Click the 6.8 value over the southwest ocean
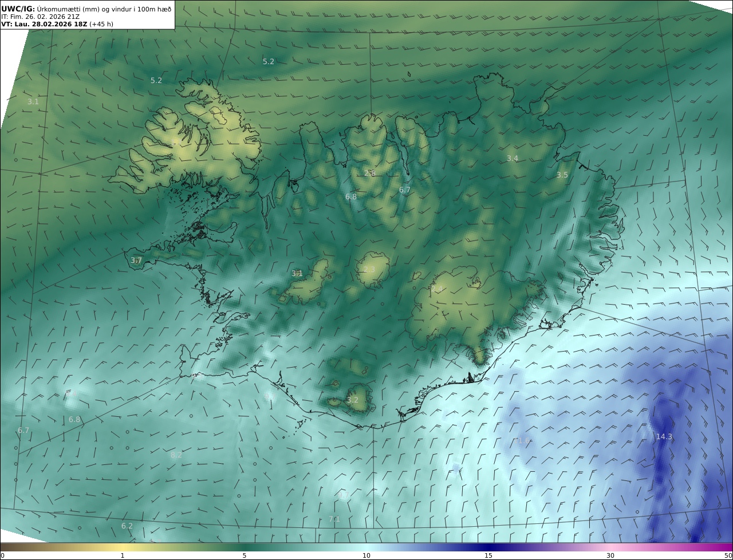This screenshot has width=733, height=560. (x=74, y=419)
